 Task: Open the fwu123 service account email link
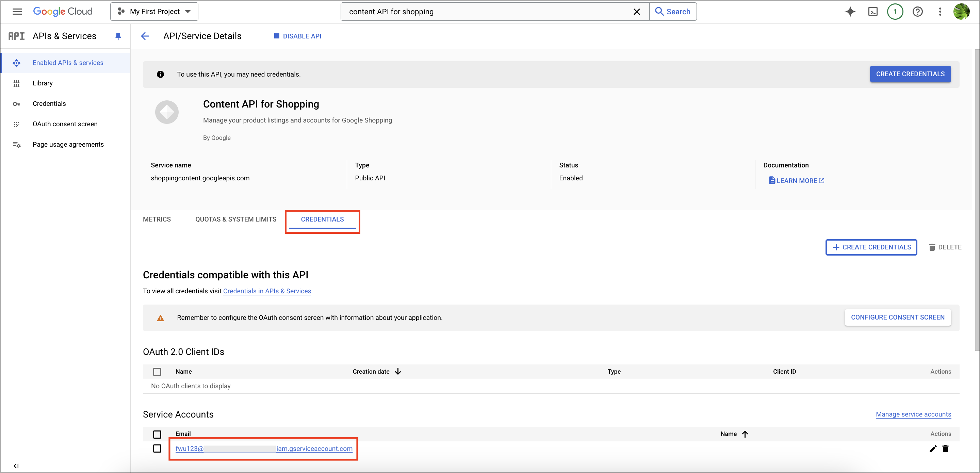click(264, 448)
